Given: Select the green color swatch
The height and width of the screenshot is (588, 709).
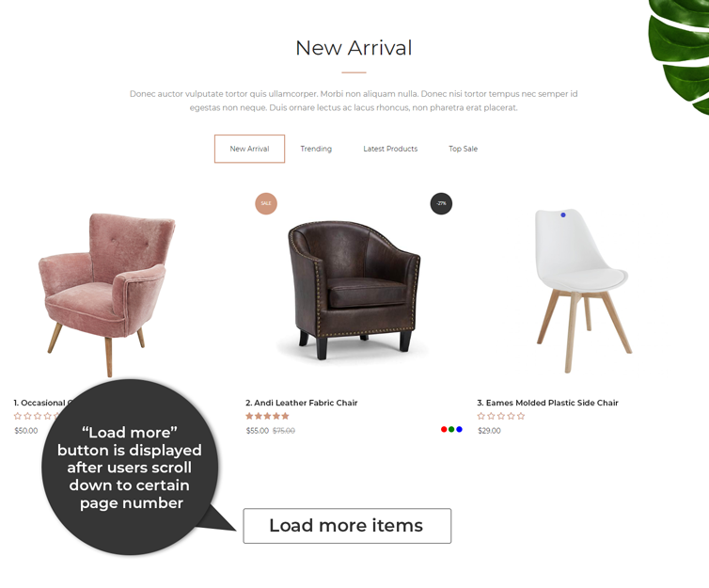Looking at the screenshot, I should (x=451, y=429).
